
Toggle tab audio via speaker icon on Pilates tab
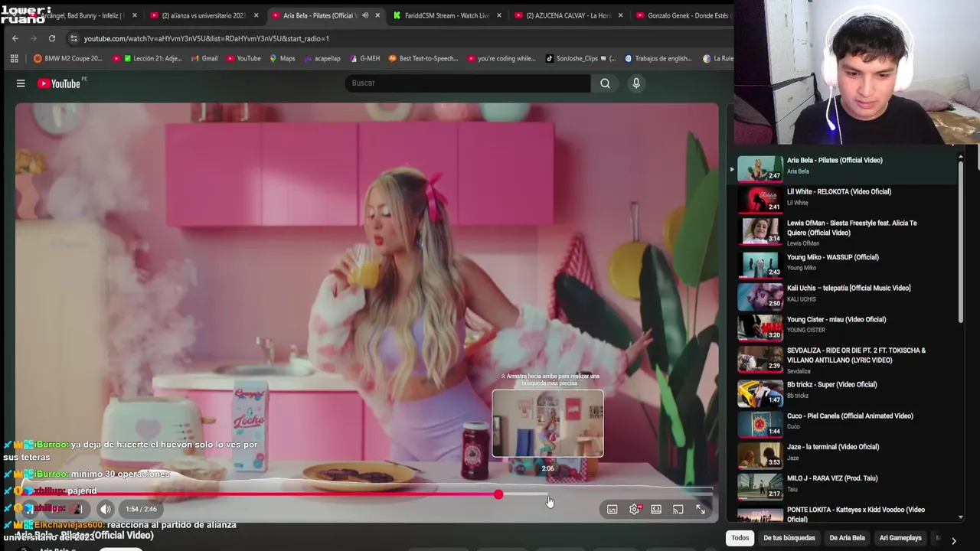point(365,15)
